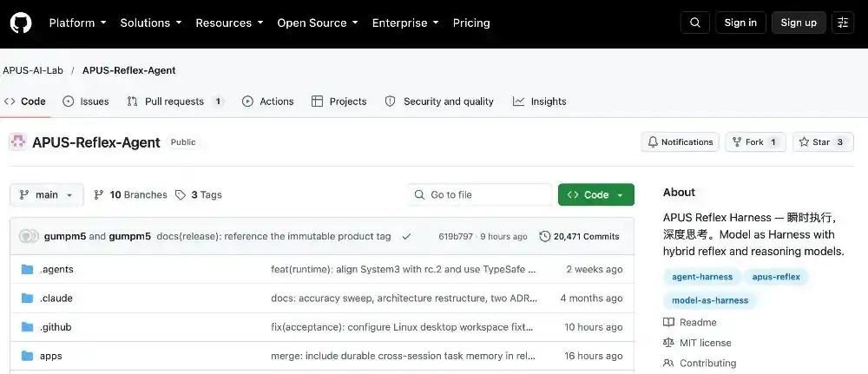
Task: Click the green commit status checkmark
Action: [406, 236]
